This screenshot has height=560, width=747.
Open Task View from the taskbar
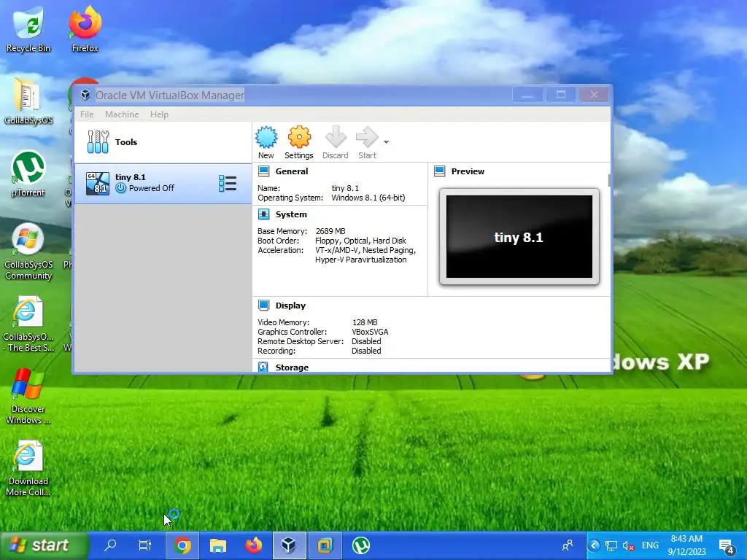[x=145, y=545]
